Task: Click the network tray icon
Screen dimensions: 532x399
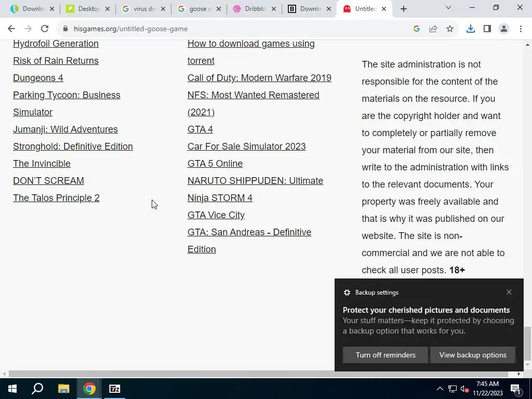Action: click(x=453, y=389)
